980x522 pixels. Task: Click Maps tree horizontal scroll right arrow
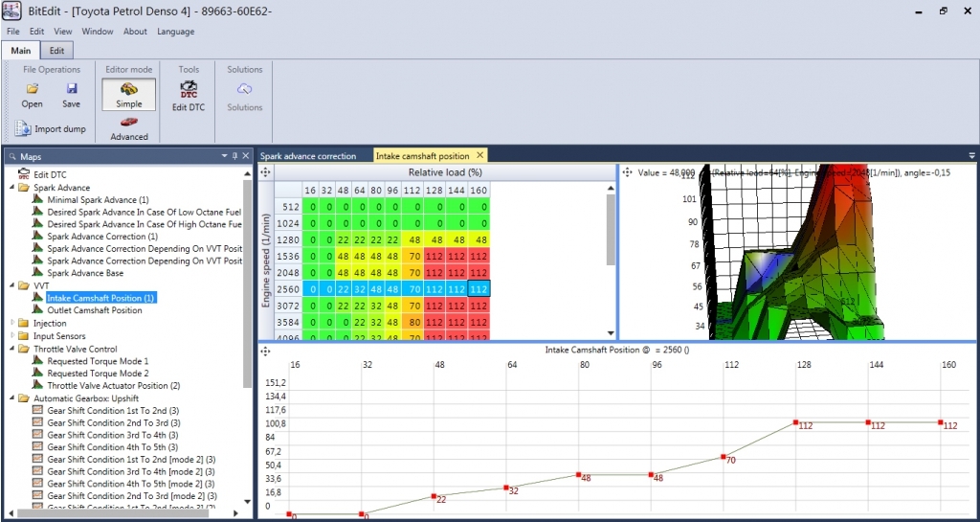235,513
